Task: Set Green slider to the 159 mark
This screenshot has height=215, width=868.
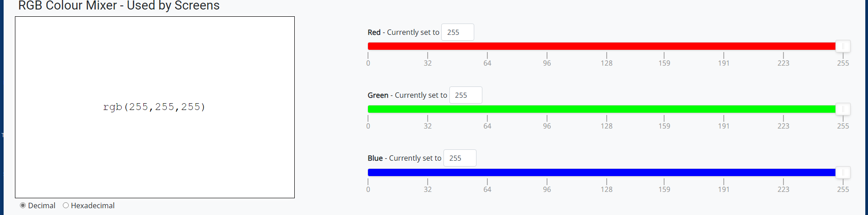Action: coord(664,109)
